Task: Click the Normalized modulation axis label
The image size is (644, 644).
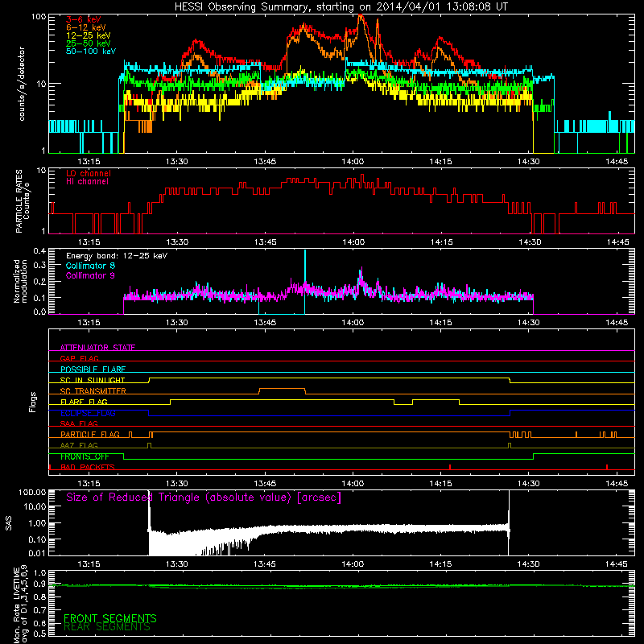Action: coord(20,281)
